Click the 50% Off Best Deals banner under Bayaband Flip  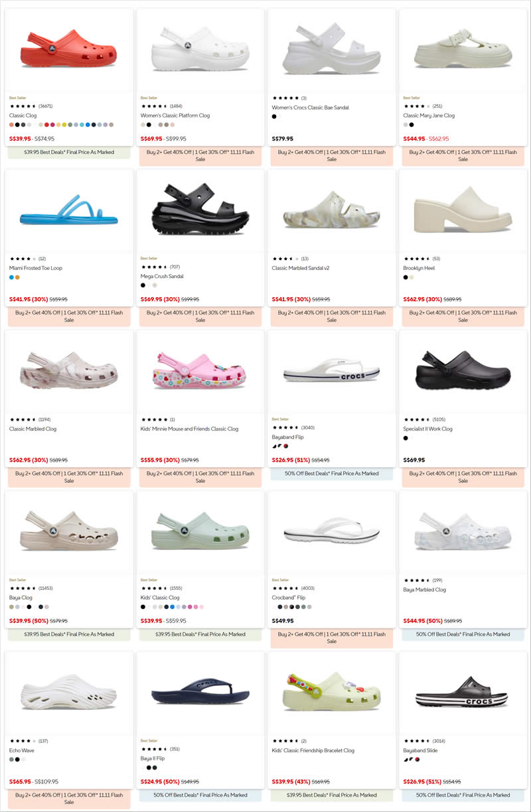pyautogui.click(x=332, y=474)
